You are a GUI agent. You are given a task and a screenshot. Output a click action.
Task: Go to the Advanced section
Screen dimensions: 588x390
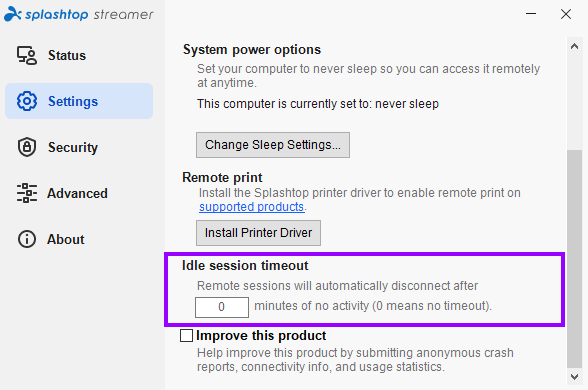click(79, 193)
